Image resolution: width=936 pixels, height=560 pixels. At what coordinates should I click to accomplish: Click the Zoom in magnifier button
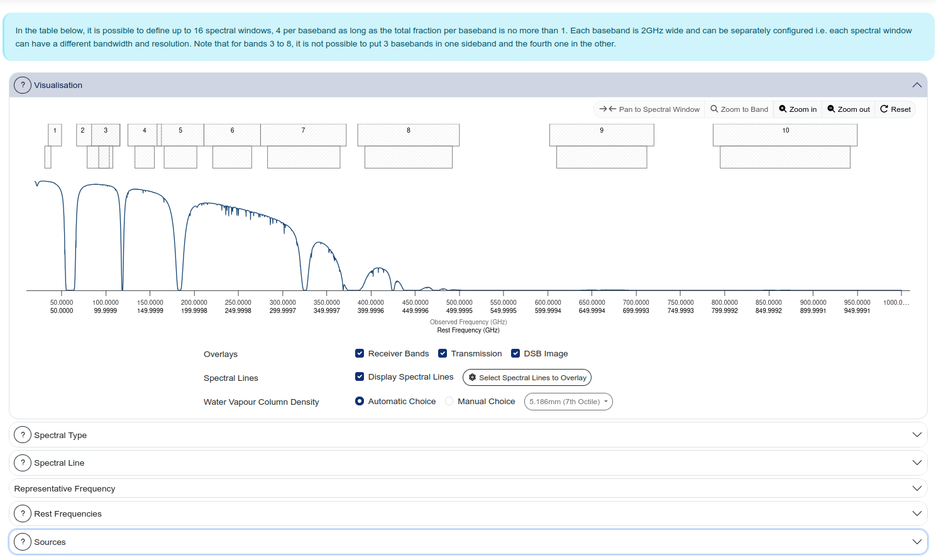(798, 109)
